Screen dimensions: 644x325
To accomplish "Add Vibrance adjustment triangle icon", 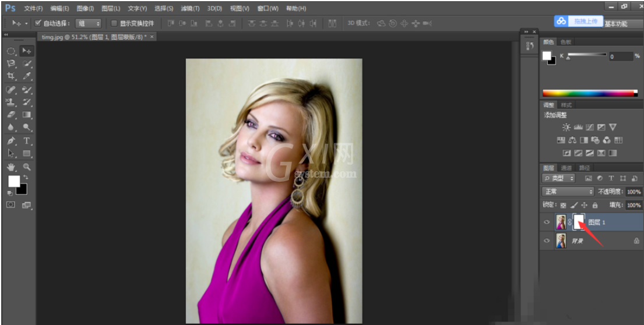I will click(x=613, y=128).
